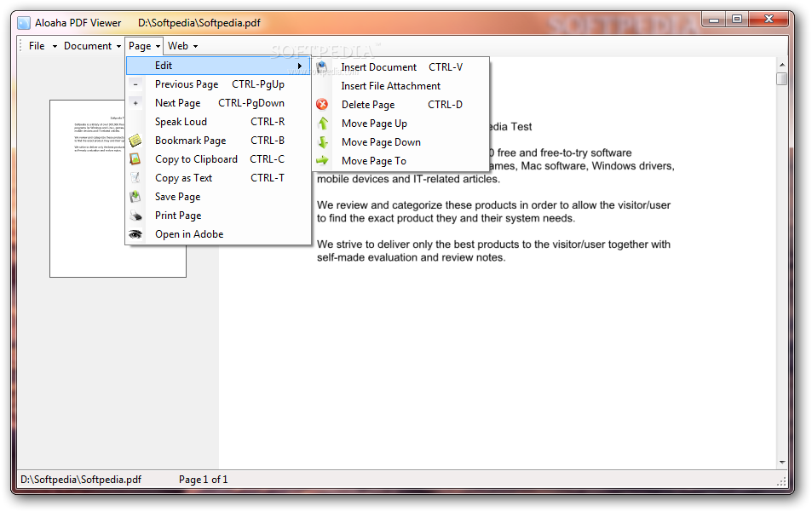This screenshot has width=812, height=512.
Task: Select the Edit menu entry
Action: (218, 66)
